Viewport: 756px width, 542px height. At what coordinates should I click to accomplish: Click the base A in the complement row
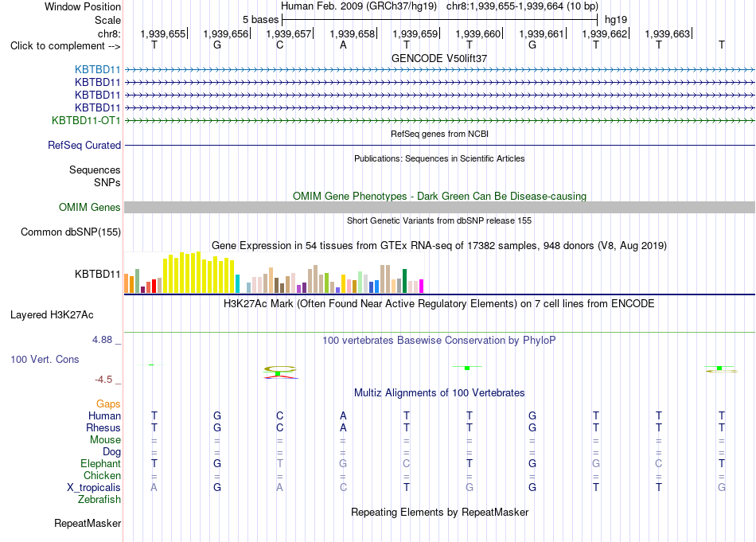pyautogui.click(x=343, y=45)
